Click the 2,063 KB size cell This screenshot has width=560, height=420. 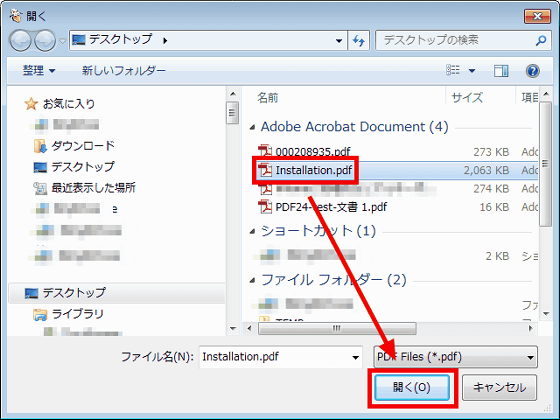pos(486,170)
